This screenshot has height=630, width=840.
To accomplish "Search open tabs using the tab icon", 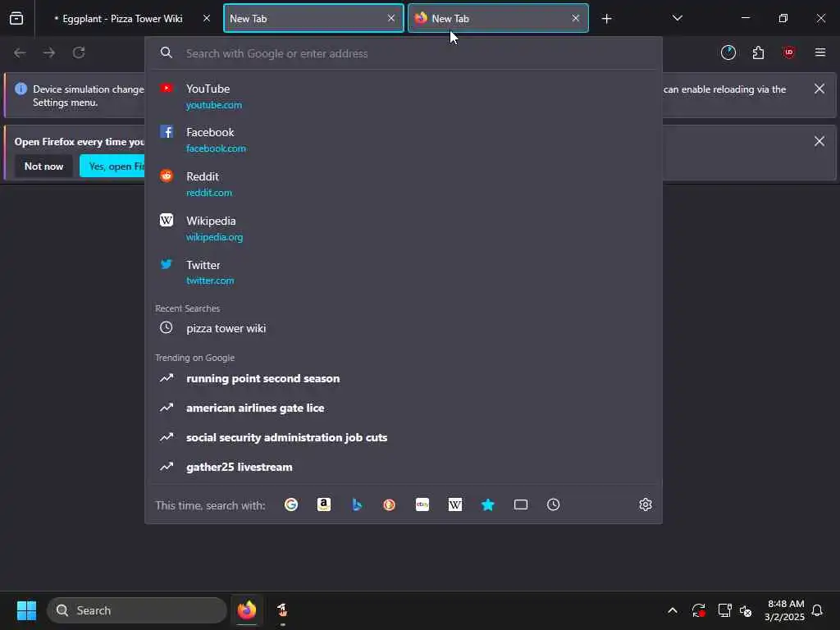I will click(521, 504).
